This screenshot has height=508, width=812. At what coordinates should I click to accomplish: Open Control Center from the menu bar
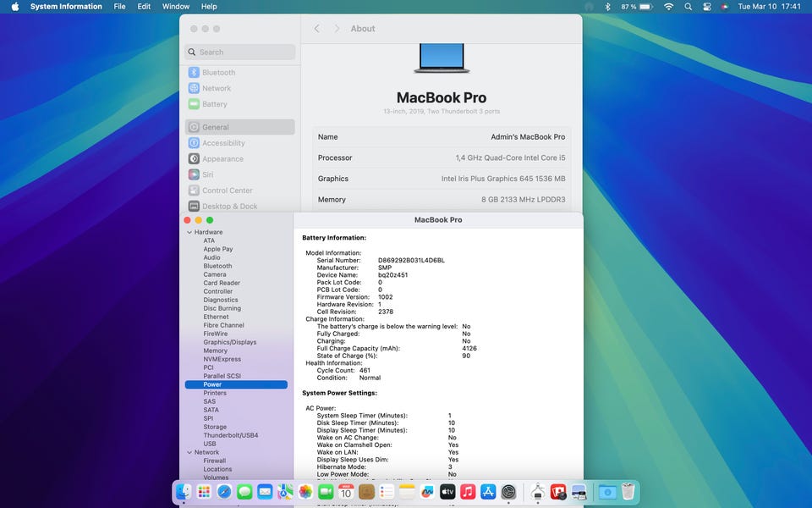707,7
